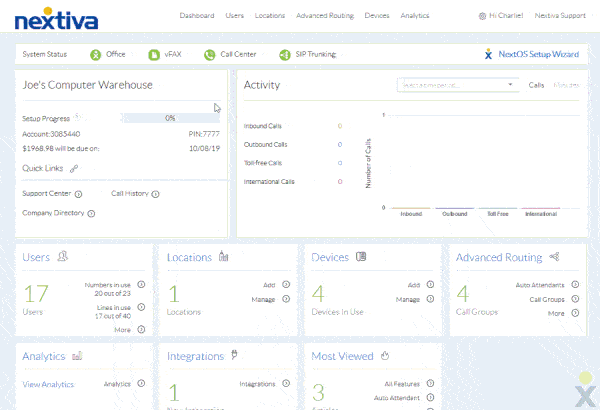This screenshot has width=600, height=410.
Task: Click the Office status icon
Action: click(x=95, y=55)
